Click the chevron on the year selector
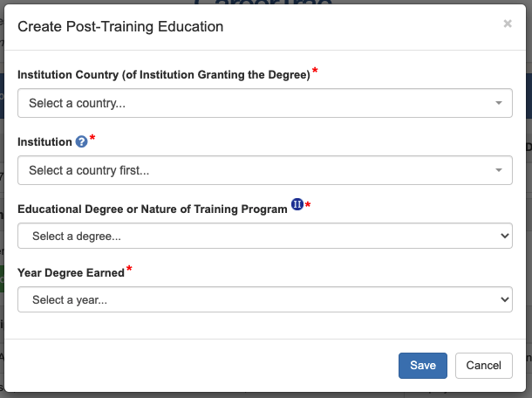This screenshot has height=398, width=532. [503, 299]
